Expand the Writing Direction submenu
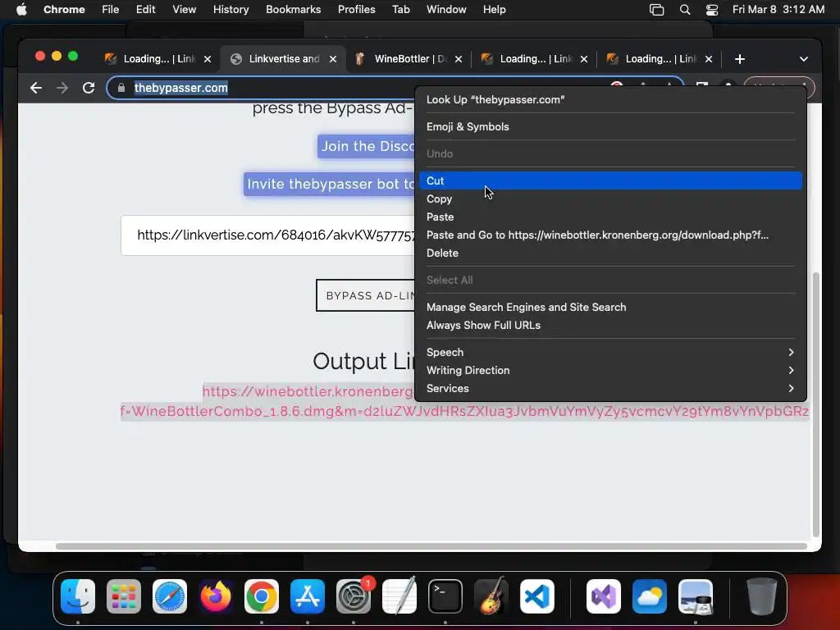840x630 pixels. 610,370
